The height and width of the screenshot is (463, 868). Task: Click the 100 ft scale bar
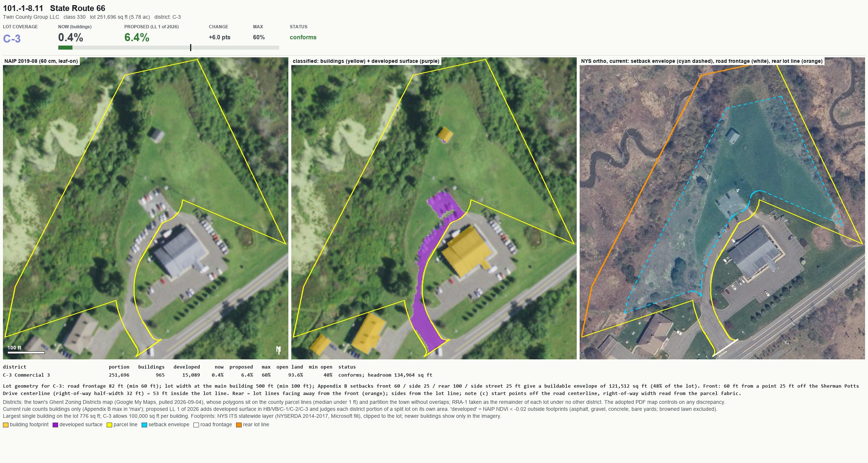pos(26,352)
